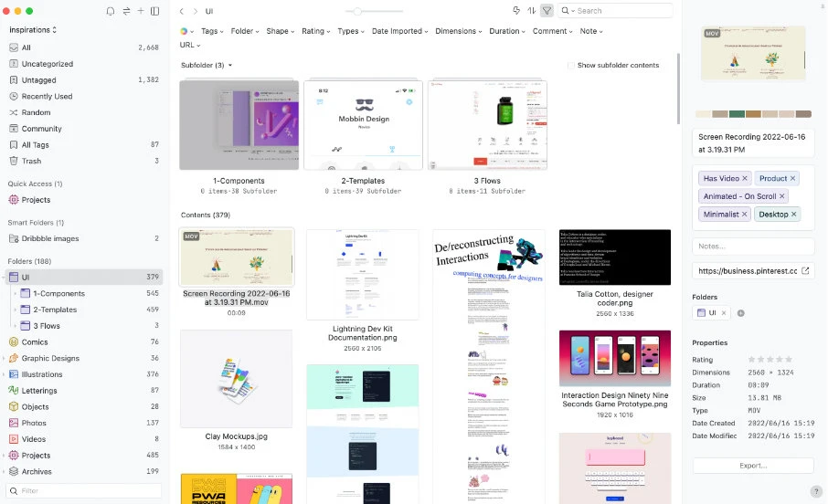828x504 pixels.
Task: Switch library using the inspirations dropdown
Action: coord(33,30)
